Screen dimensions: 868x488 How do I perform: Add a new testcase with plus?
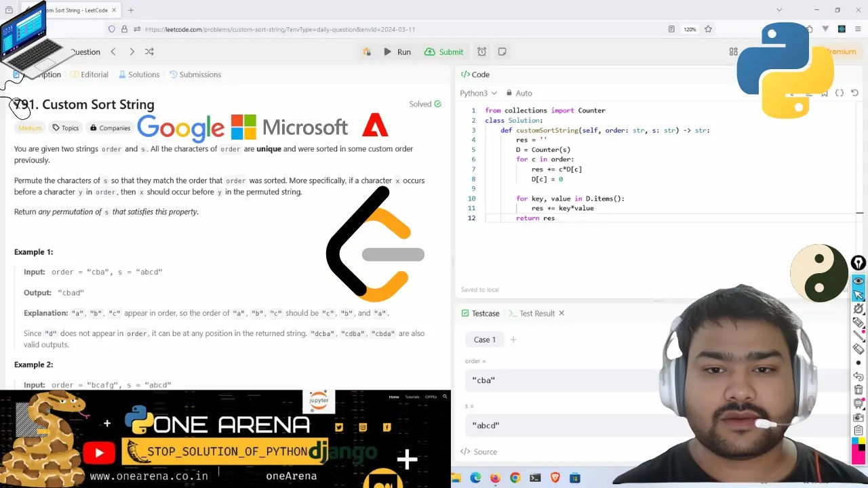[x=513, y=340]
